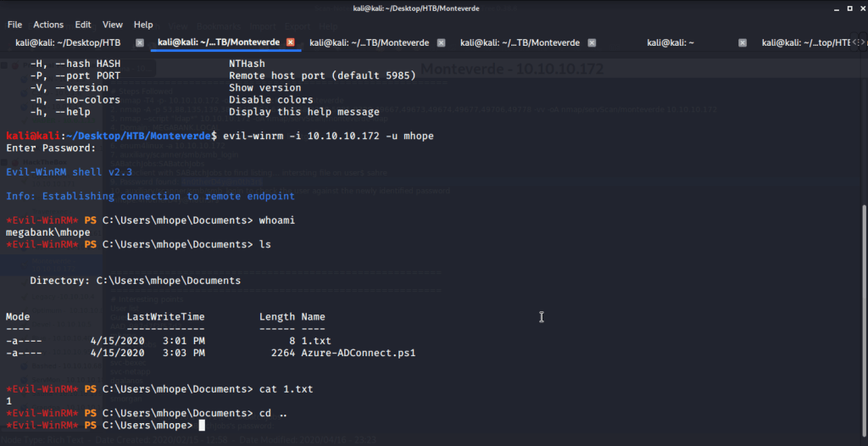Open the Actions menu
The width and height of the screenshot is (868, 446).
48,25
